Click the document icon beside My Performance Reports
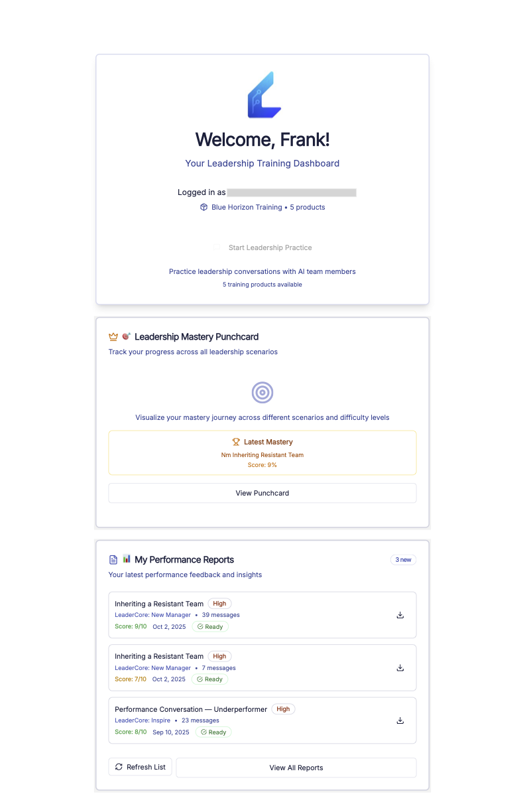The width and height of the screenshot is (525, 812). [x=113, y=559]
